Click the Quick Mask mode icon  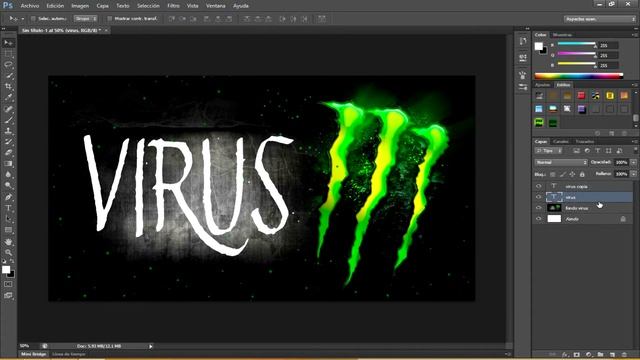[8, 284]
